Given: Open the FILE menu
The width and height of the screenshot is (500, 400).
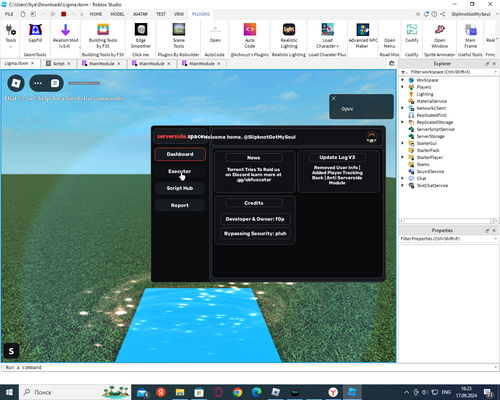Looking at the screenshot, I should tap(9, 14).
